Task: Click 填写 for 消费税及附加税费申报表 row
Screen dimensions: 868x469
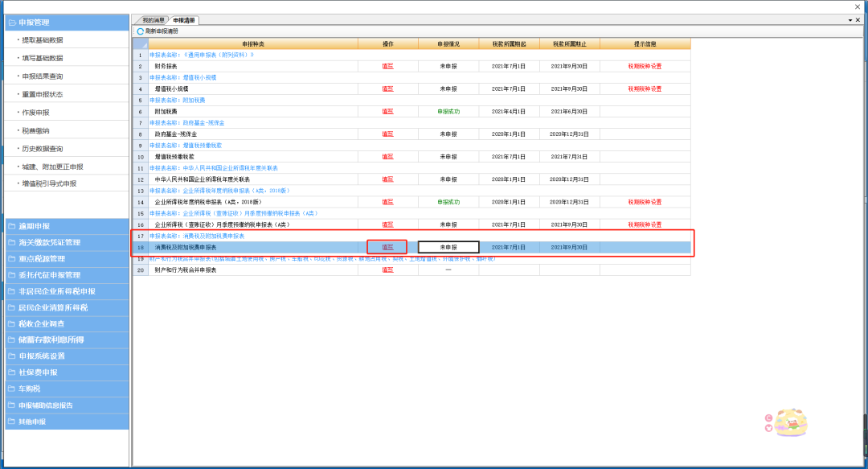Action: coord(387,247)
